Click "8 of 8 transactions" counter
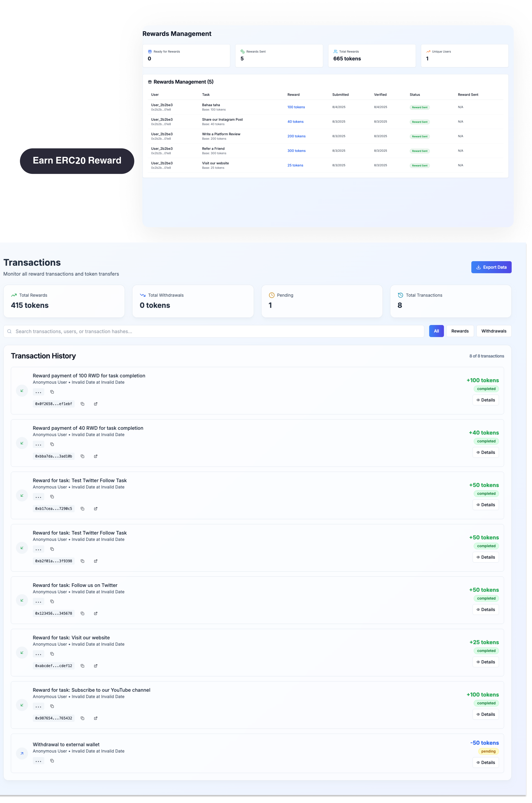Screen dimensions: 532x803 coord(487,356)
